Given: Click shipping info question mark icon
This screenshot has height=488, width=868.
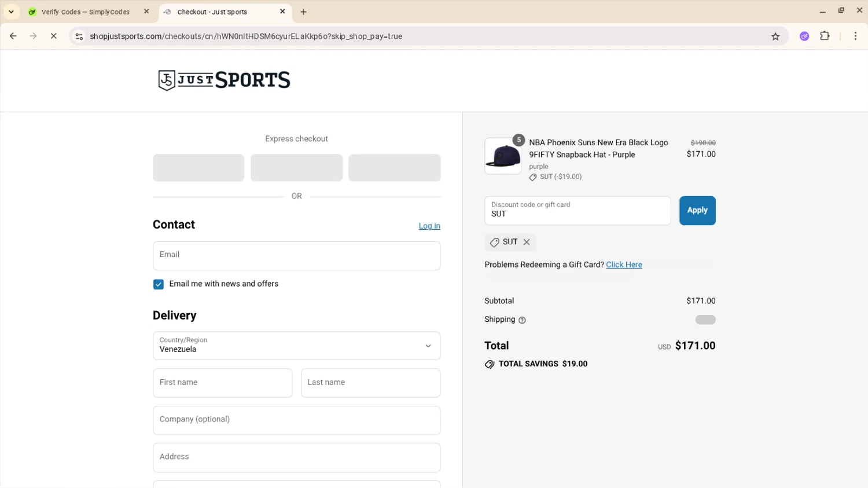Looking at the screenshot, I should tap(522, 320).
